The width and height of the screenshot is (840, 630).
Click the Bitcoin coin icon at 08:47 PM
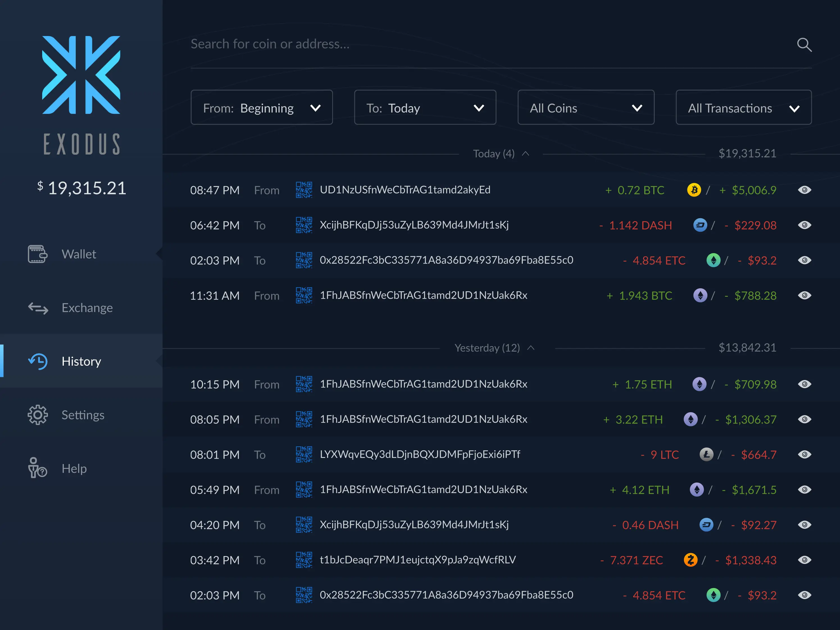(x=694, y=190)
